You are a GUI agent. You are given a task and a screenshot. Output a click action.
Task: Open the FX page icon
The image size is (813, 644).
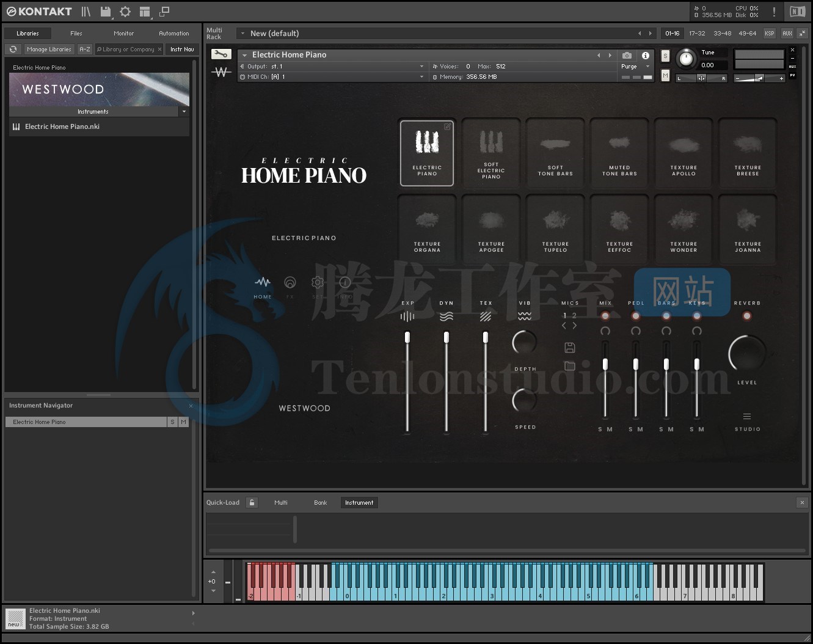pyautogui.click(x=290, y=282)
